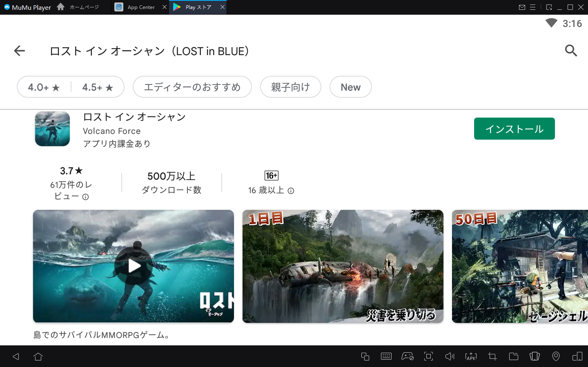Viewport: 588px width, 367px height.
Task: Click the shake device icon
Action: [x=535, y=356]
